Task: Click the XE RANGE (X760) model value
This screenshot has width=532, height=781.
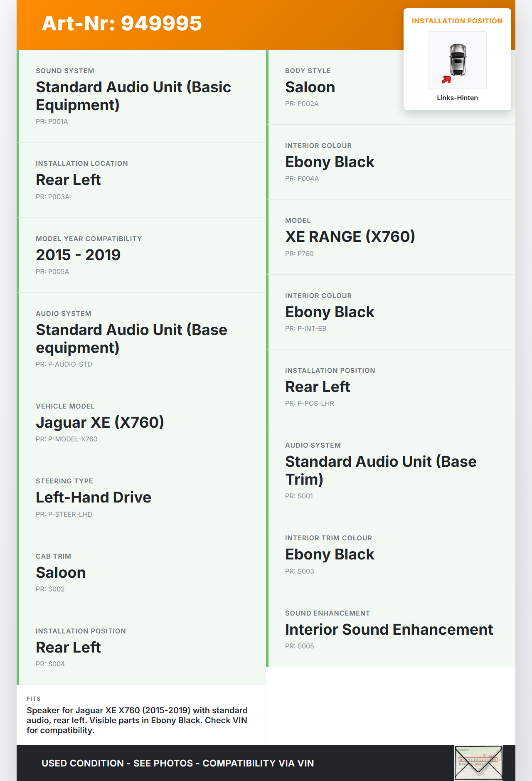Action: [350, 237]
